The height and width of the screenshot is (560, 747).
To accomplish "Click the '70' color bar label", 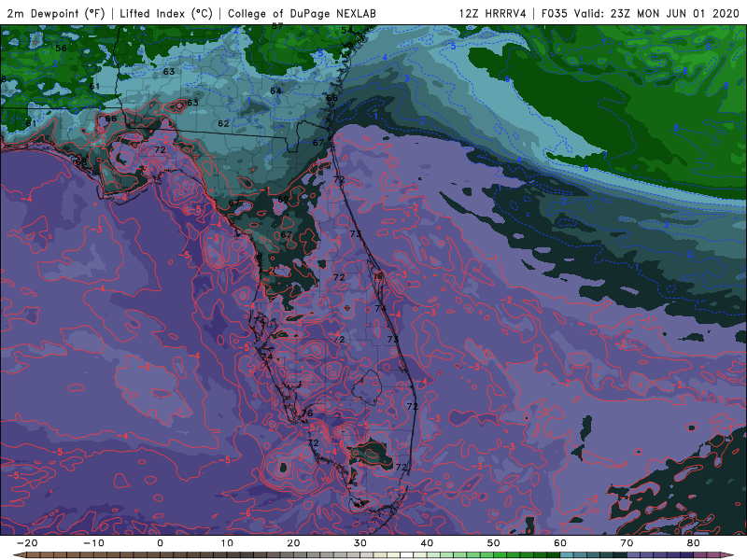I will (627, 543).
